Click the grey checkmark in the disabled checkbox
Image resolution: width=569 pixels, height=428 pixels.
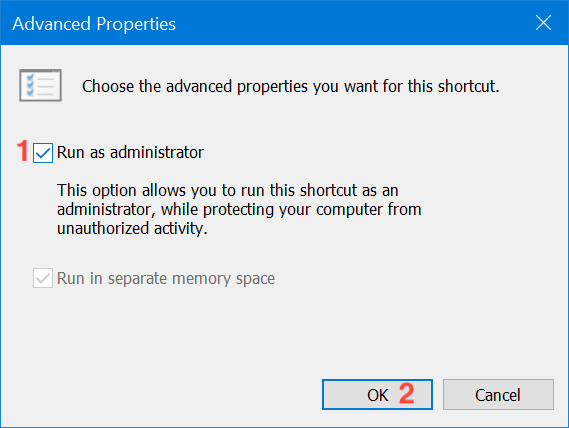tap(43, 278)
